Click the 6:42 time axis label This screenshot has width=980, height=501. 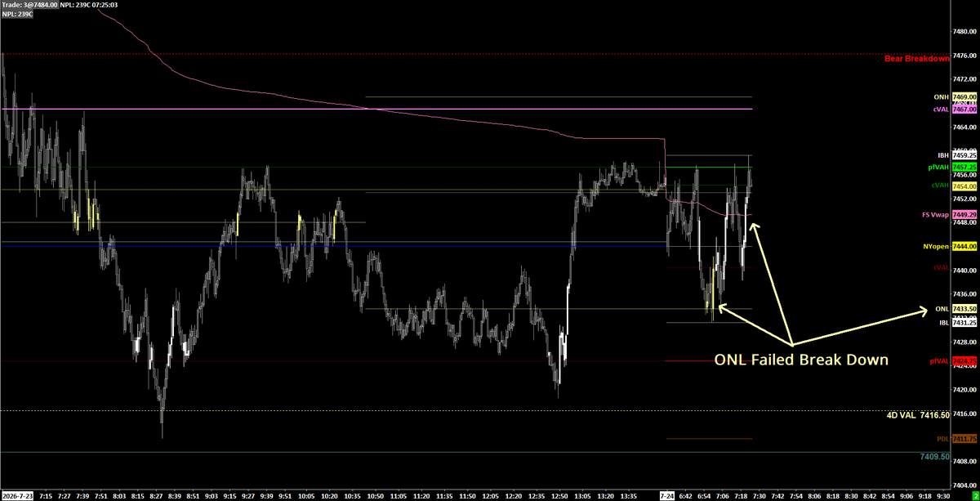coord(687,495)
